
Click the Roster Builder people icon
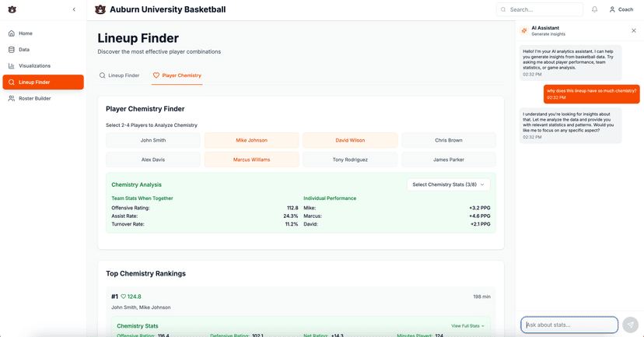click(x=12, y=99)
